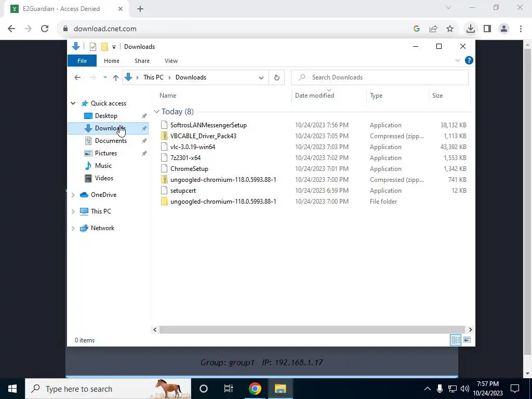This screenshot has height=399, width=532.
Task: Go back in Chrome browser
Action: (x=11, y=29)
